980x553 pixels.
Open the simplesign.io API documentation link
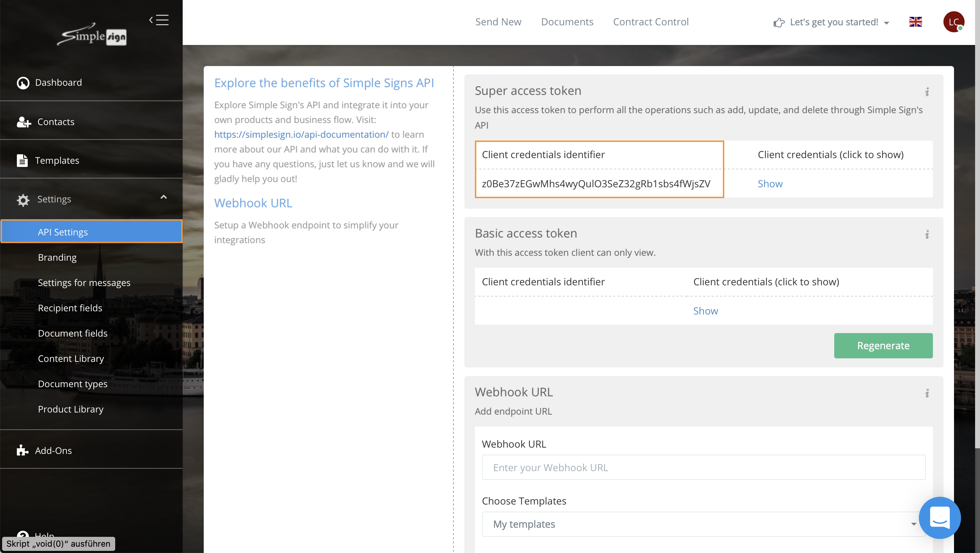click(301, 134)
